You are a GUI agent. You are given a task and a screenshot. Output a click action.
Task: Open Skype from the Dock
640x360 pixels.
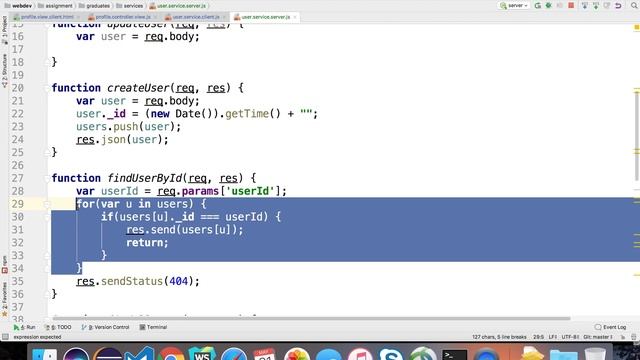(391, 354)
